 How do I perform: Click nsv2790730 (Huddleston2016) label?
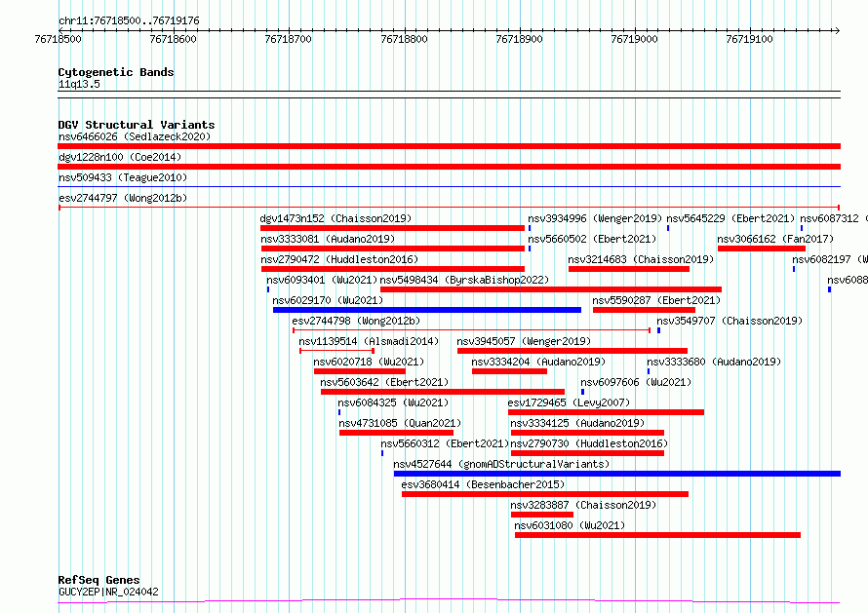point(589,443)
